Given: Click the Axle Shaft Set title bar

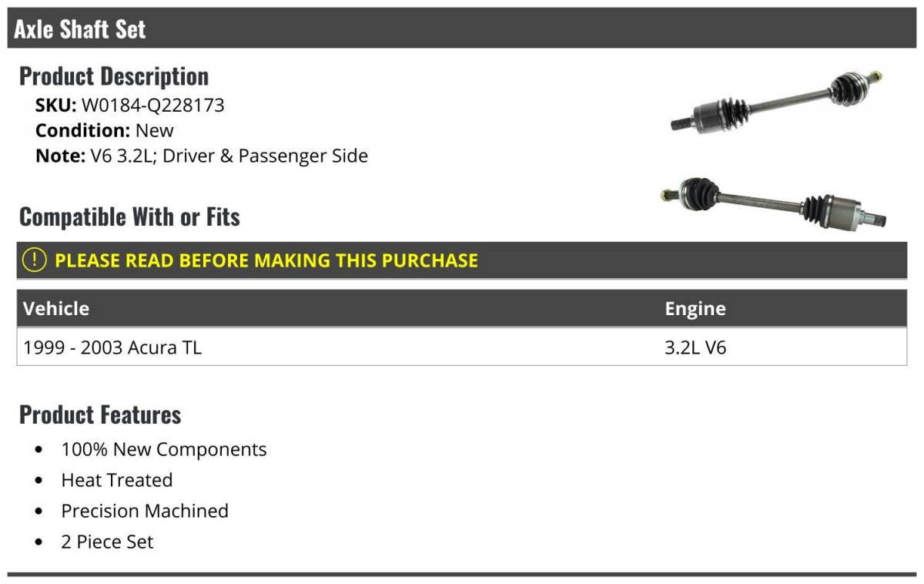Looking at the screenshot, I should 462,29.
